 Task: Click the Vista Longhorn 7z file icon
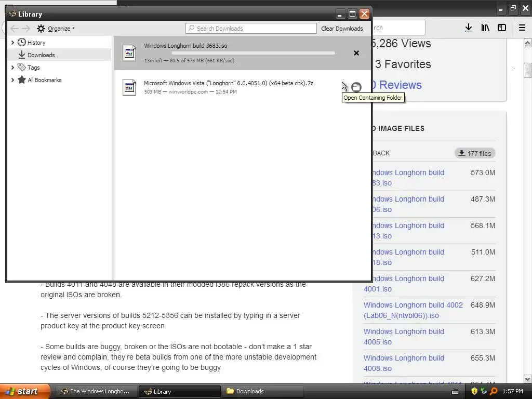click(x=129, y=87)
